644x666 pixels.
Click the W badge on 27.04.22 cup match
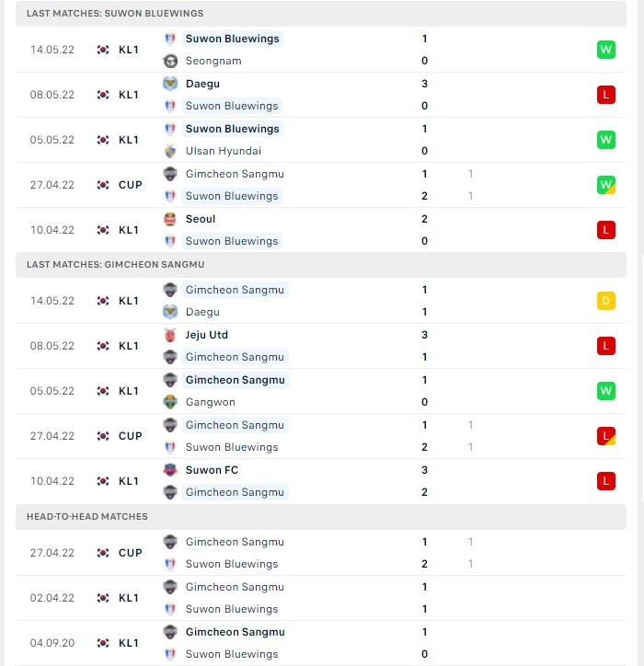605,185
